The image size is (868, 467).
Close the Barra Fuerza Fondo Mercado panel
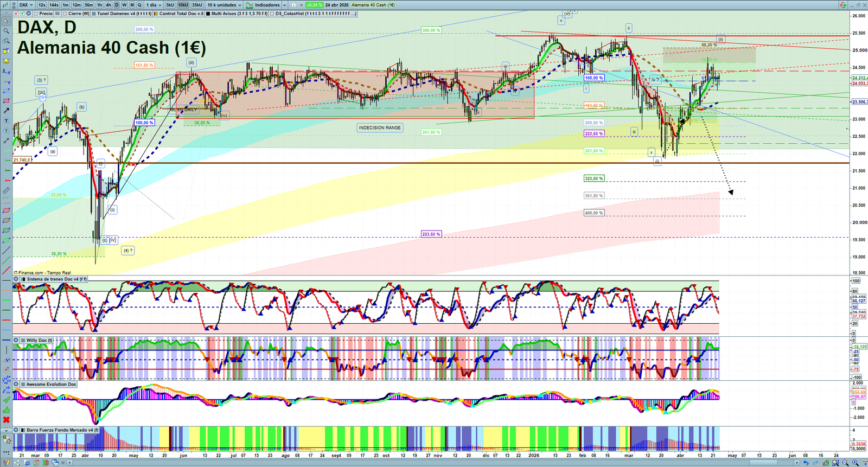coord(16,430)
